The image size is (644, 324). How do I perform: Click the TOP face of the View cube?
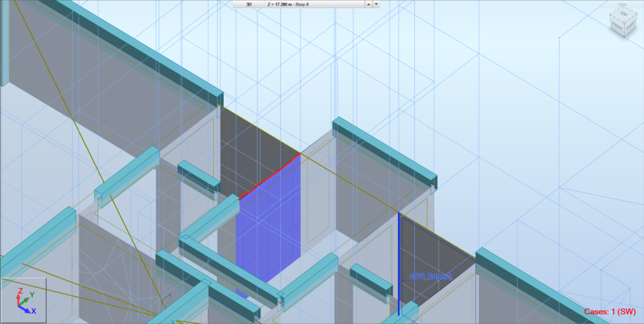tap(624, 14)
